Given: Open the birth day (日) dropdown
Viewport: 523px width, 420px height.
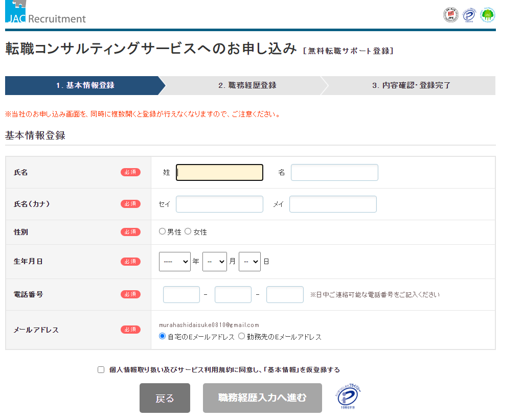Looking at the screenshot, I should pos(249,262).
